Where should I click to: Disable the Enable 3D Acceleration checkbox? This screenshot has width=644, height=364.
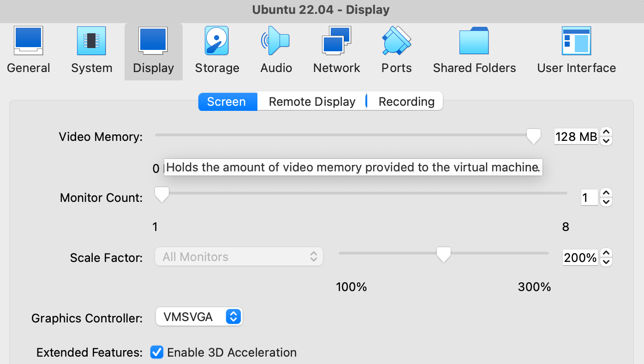pos(157,352)
